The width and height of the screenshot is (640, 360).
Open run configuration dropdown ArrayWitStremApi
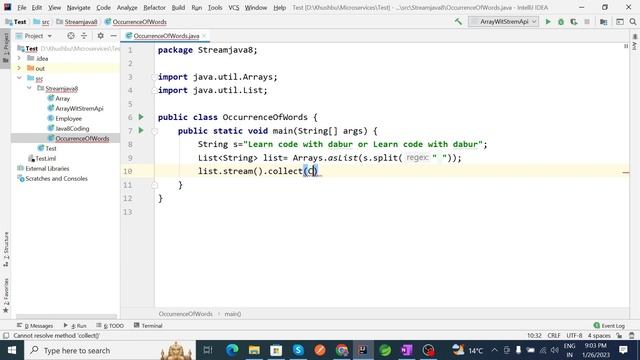[504, 22]
